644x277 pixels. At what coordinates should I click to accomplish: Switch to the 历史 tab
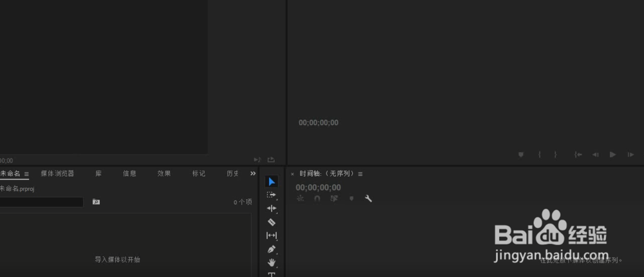(x=232, y=173)
